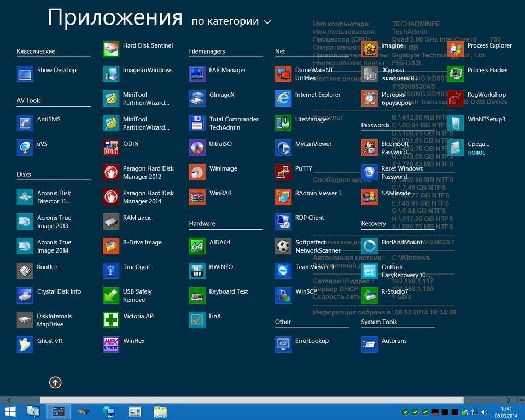Launch Paragon Hard Disk Manager 2012 icon
Image resolution: width=525 pixels, height=420 pixels.
111,172
